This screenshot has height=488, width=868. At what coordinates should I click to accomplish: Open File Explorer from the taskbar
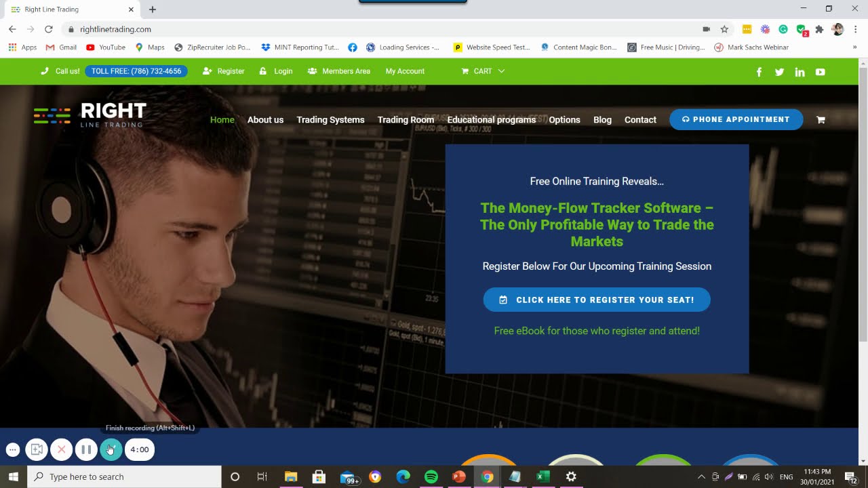[x=290, y=476]
